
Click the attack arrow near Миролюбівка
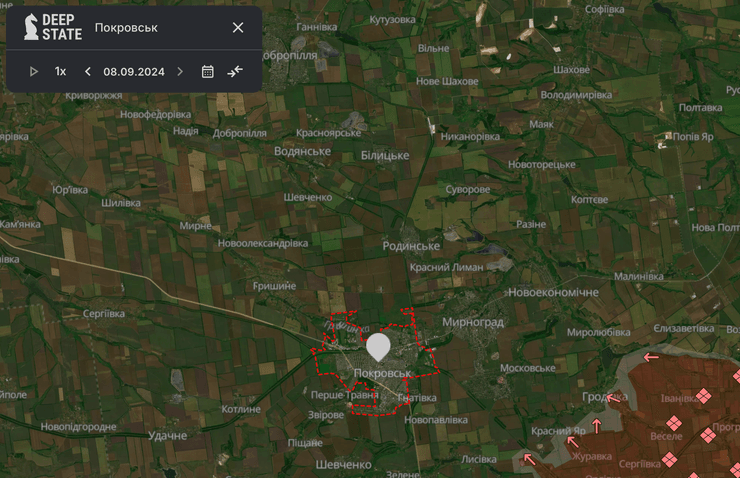coord(651,357)
